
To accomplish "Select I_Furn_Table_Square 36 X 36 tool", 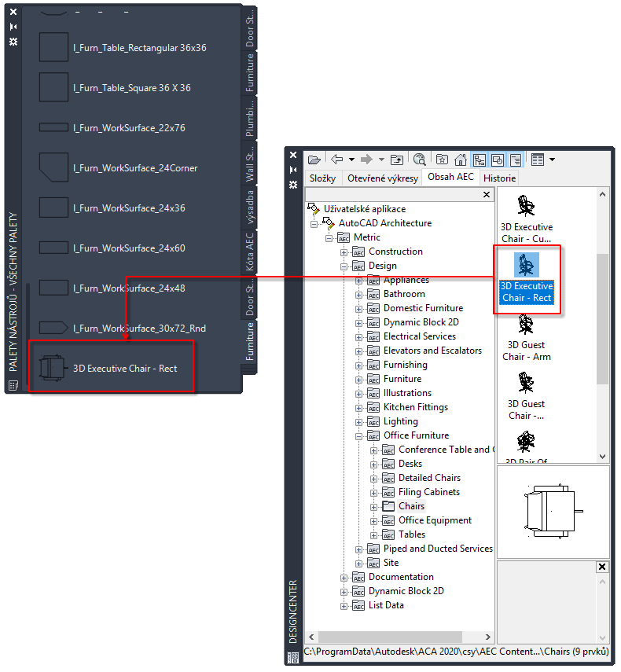I will coord(115,87).
